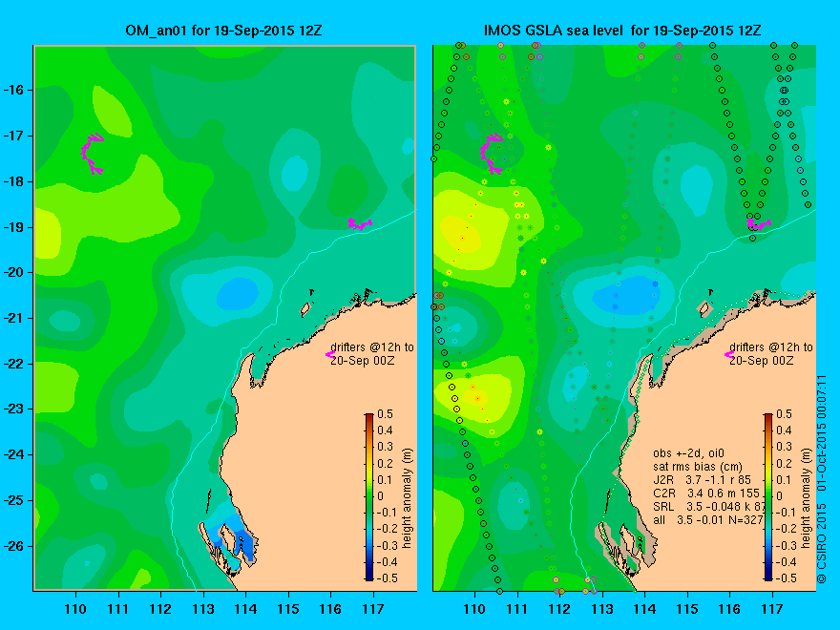Click blue low near 114E, -20.5 in the left map
Screen dimensions: 840x630
click(238, 294)
